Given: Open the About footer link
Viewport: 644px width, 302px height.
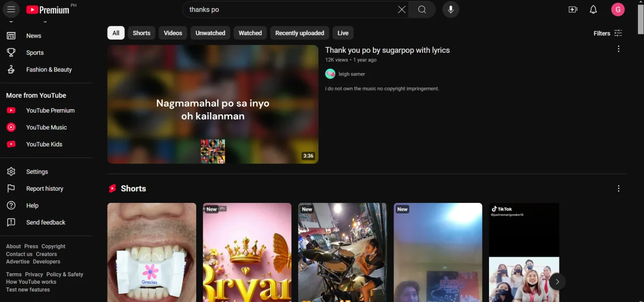Looking at the screenshot, I should (14, 246).
